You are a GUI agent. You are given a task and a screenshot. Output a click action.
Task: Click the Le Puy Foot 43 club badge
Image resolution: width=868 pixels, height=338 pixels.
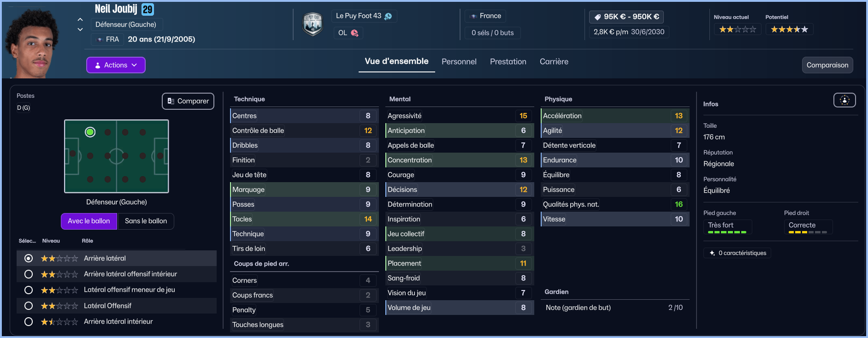(x=313, y=24)
